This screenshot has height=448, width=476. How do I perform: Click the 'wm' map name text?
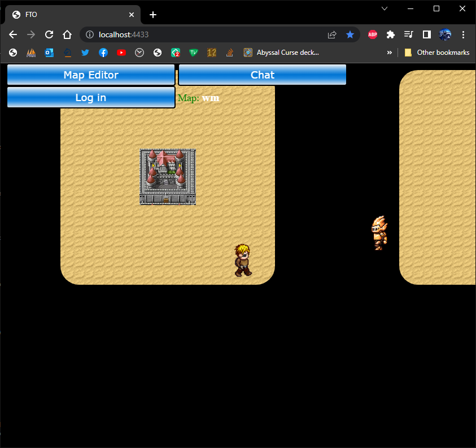point(211,98)
